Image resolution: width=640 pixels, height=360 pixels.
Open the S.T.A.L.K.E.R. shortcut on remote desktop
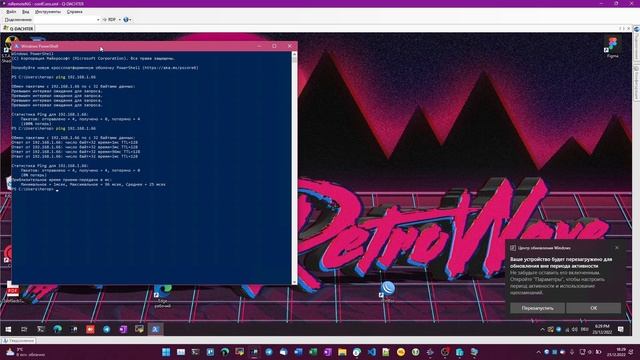coord(7,49)
